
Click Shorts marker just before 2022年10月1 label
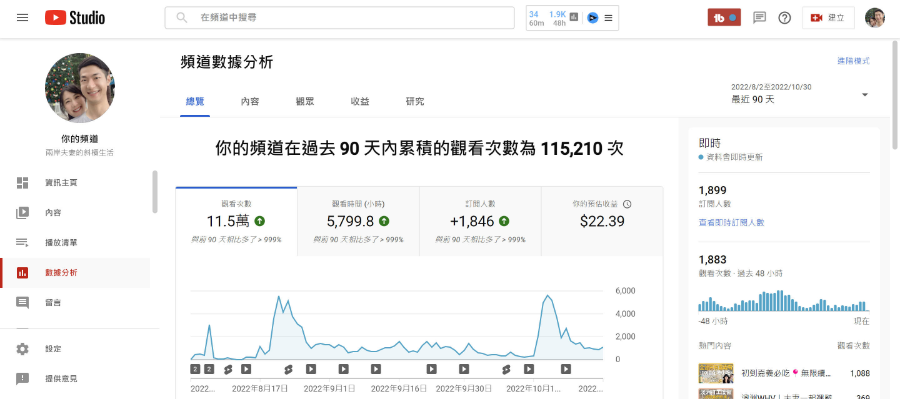(506, 369)
